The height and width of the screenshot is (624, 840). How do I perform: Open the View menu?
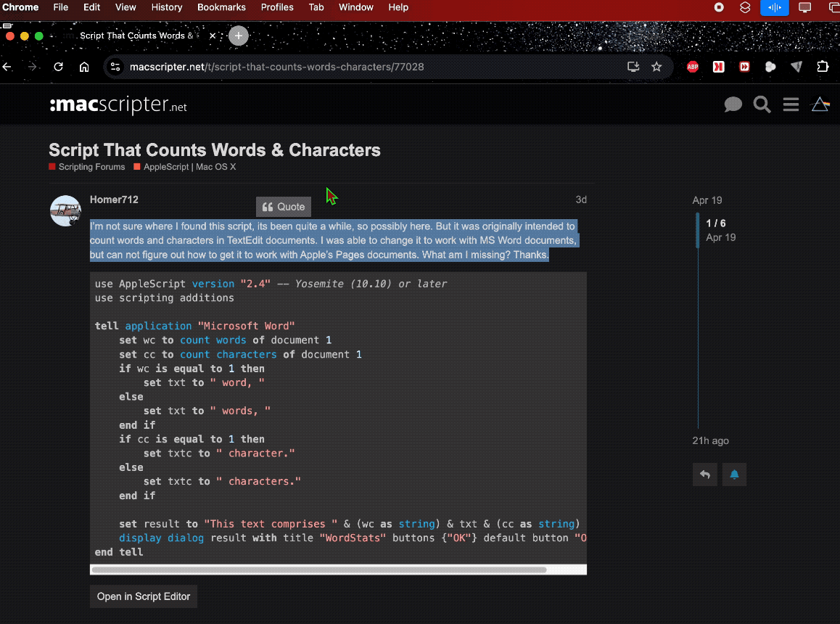coord(125,7)
